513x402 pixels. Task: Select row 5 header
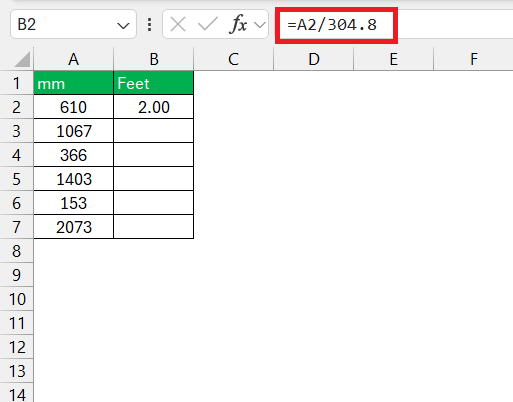click(17, 179)
